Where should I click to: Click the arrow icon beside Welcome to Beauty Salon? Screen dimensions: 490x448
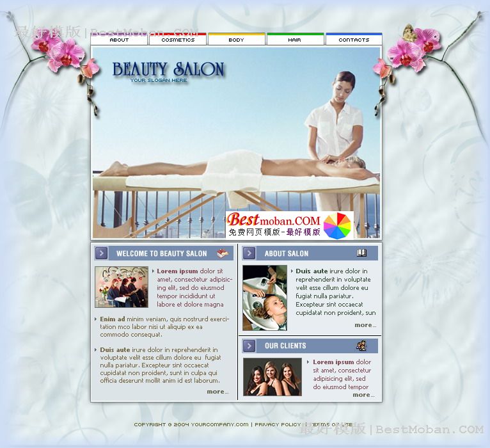[101, 253]
